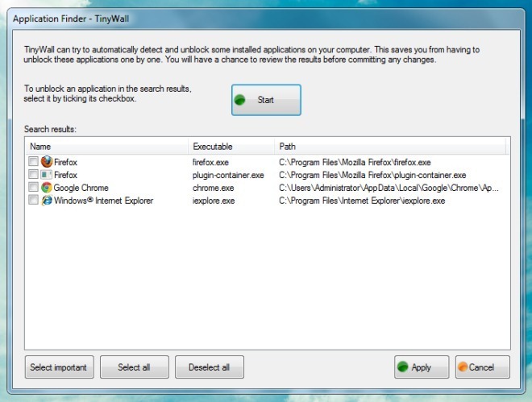Enable the Google Chrome checkbox
The height and width of the screenshot is (402, 532).
click(x=33, y=187)
